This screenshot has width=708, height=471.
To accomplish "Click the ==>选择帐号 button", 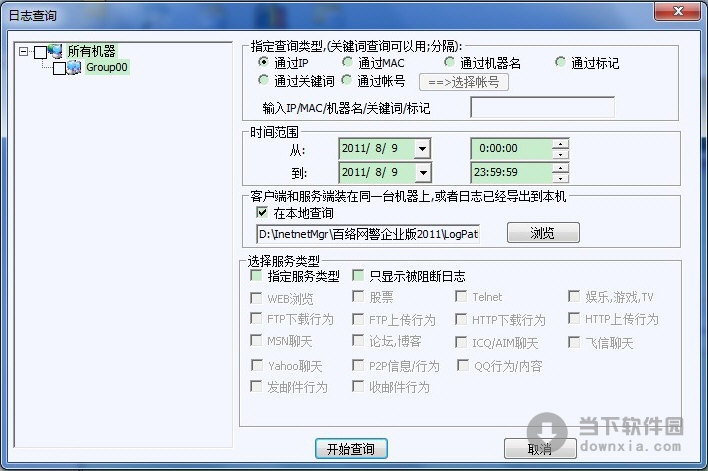I will click(464, 82).
